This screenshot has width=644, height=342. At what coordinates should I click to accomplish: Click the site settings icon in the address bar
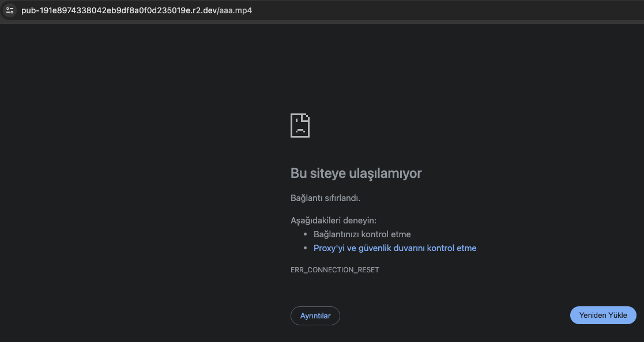point(9,10)
